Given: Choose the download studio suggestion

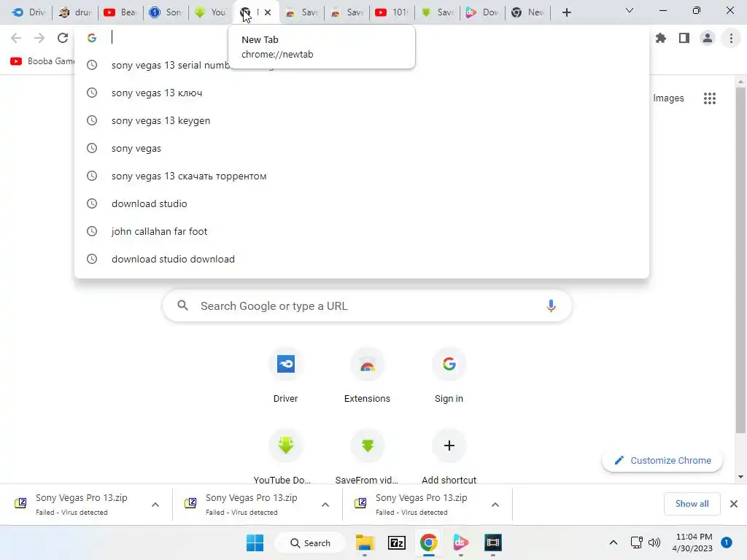Looking at the screenshot, I should point(362,203).
